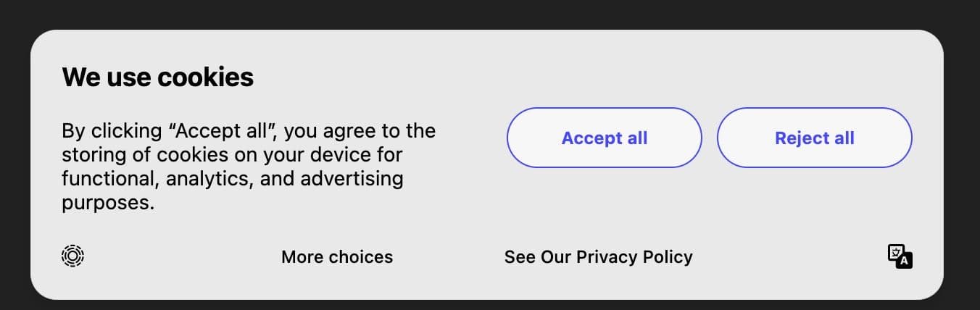Click the translate language icon
Screen dimensions: 980x310
pos(900,256)
